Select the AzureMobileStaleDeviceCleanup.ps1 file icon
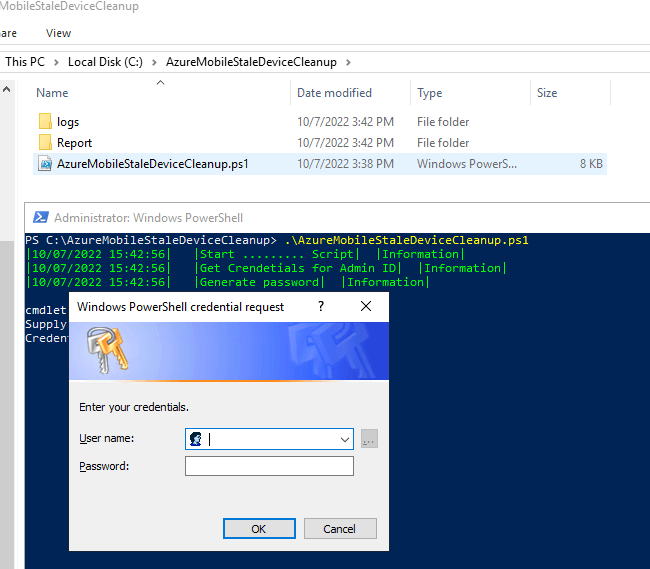650x569 pixels. pos(45,163)
